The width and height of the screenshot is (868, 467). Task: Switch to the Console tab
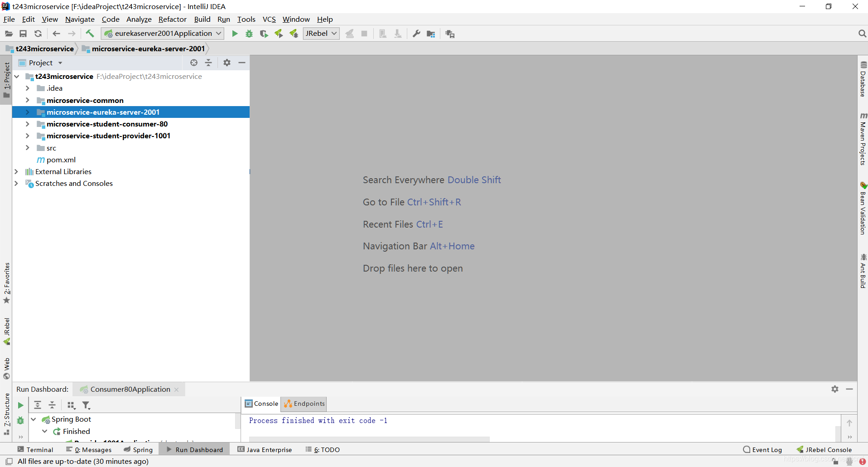pos(261,404)
